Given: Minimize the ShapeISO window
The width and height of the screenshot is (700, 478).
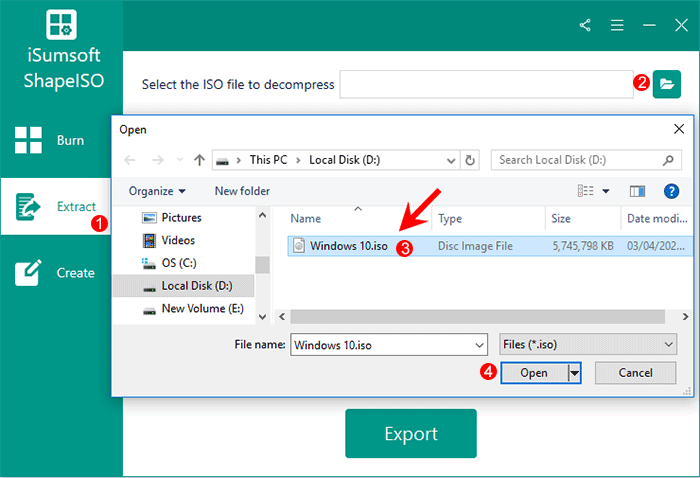Looking at the screenshot, I should (x=649, y=25).
